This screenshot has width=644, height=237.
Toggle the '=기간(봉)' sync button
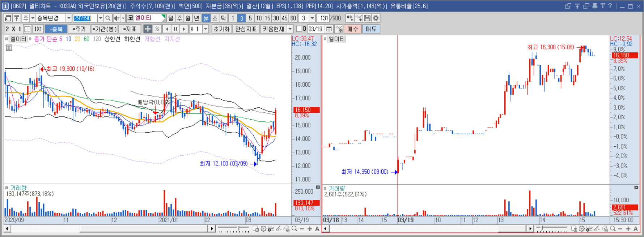pos(104,29)
